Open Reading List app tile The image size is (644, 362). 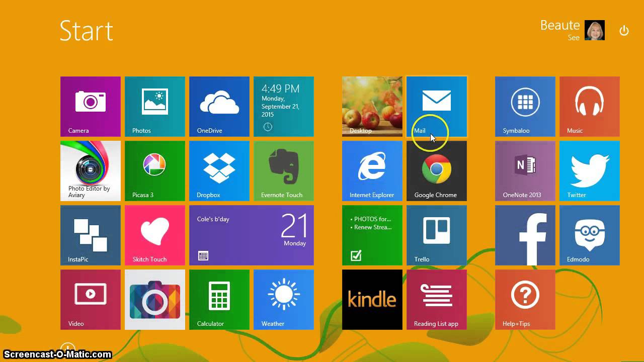coord(437,300)
